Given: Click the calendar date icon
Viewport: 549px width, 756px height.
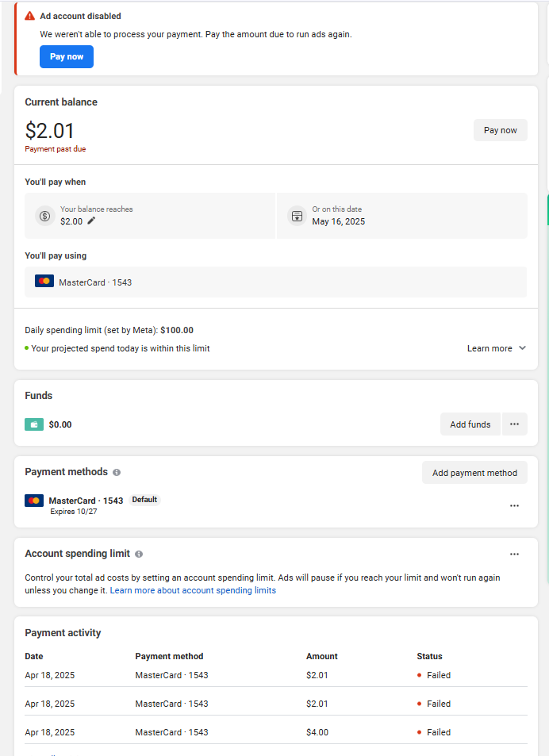Looking at the screenshot, I should point(297,216).
